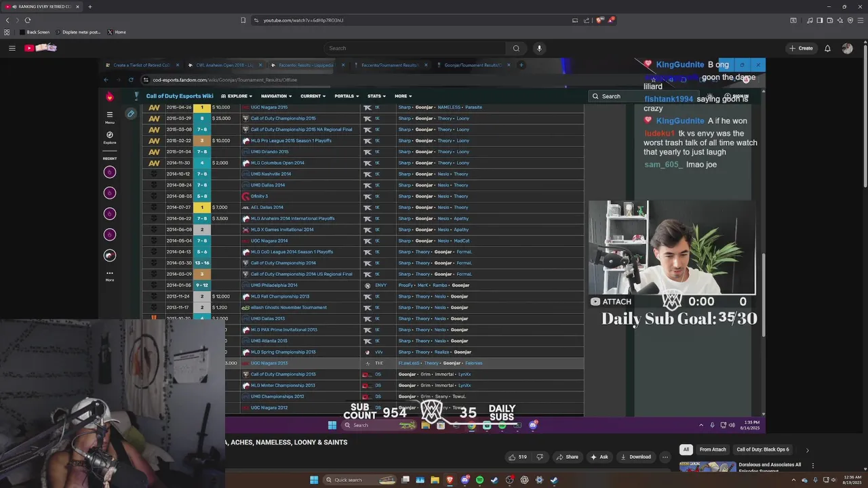
Task: Open the browser main menu at far right
Action: [x=861, y=20]
